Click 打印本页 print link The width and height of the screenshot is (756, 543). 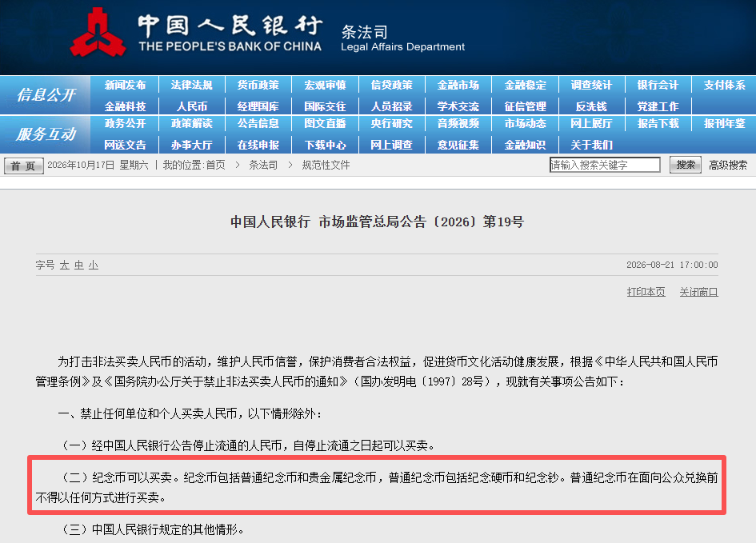point(646,292)
